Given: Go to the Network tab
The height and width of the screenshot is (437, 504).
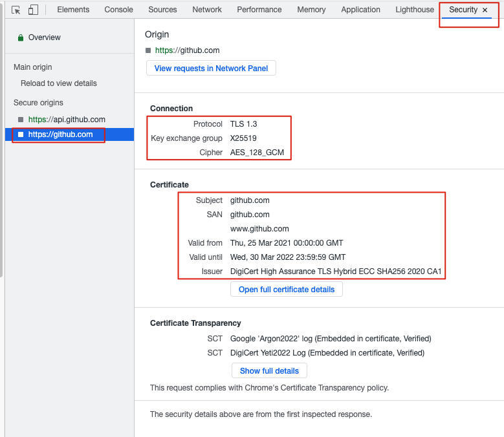Looking at the screenshot, I should click(x=207, y=10).
